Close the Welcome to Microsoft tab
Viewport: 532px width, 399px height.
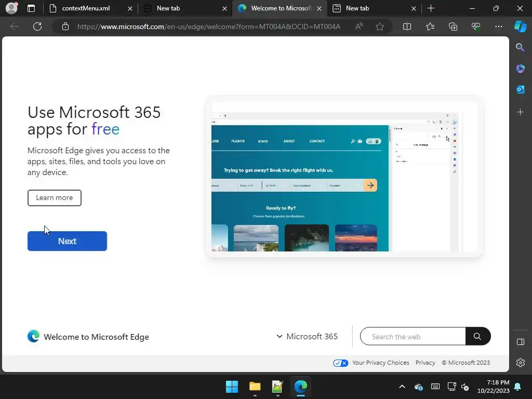[319, 8]
